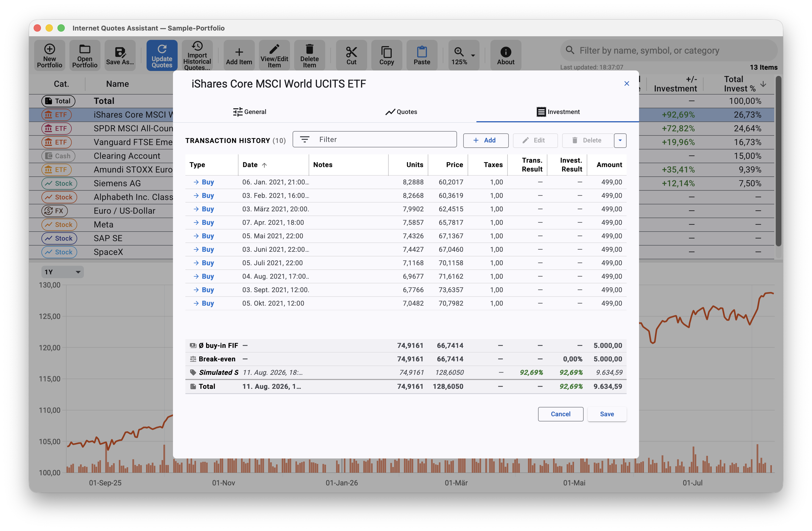
Task: Select the Investment tab
Action: coord(557,112)
